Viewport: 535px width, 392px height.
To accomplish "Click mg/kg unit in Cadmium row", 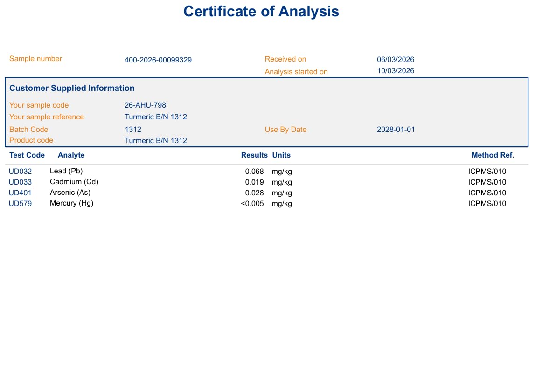I will 282,182.
